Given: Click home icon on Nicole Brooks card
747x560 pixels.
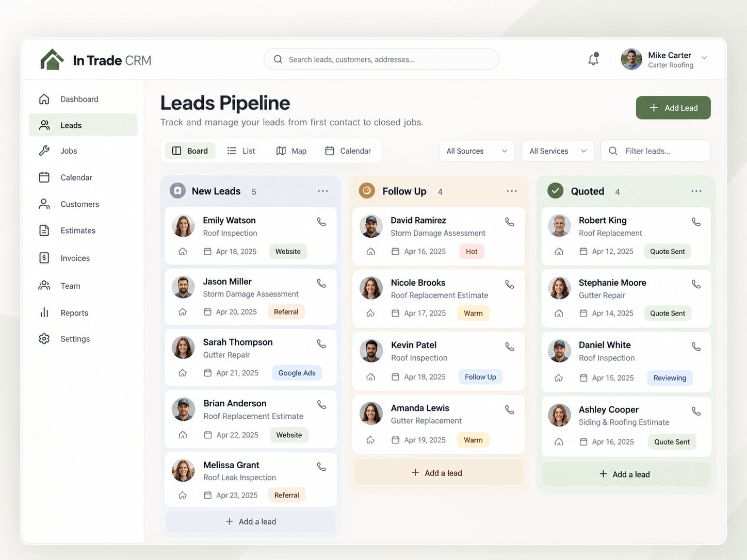Looking at the screenshot, I should coord(370,313).
